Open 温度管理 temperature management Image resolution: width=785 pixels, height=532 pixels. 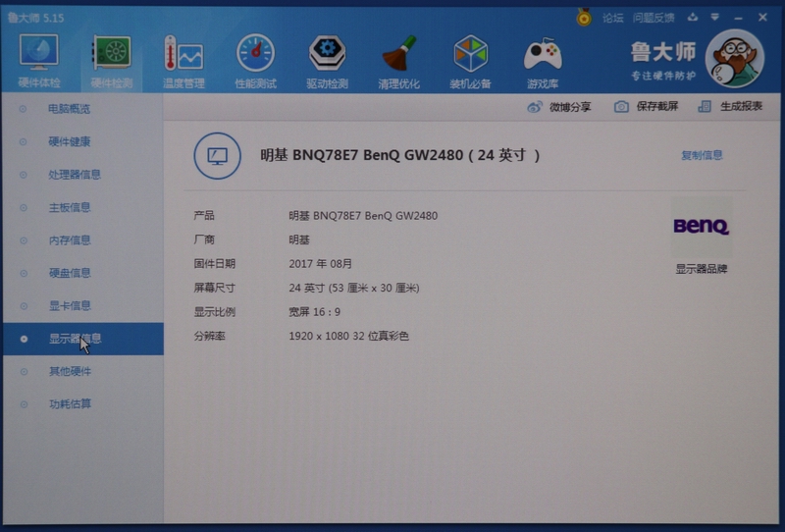click(183, 61)
